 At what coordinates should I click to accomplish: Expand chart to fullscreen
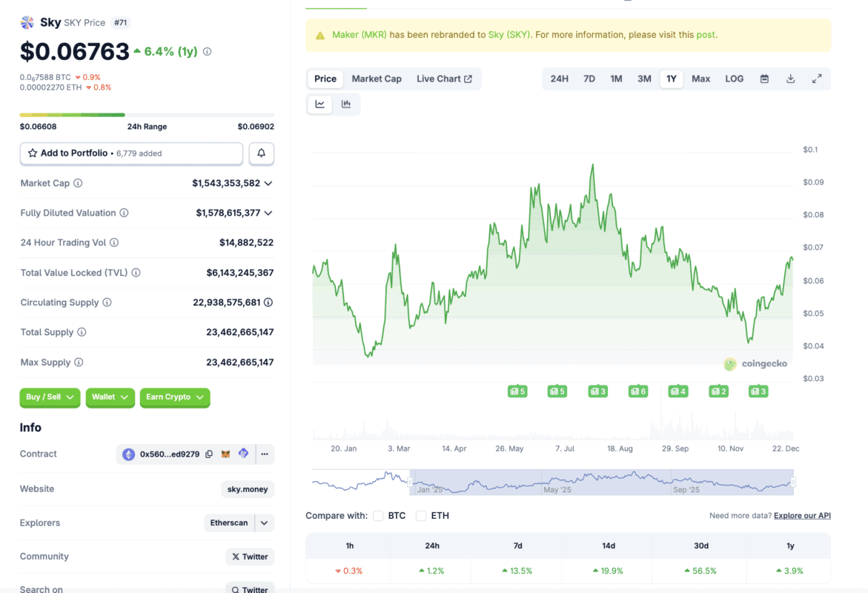(817, 79)
